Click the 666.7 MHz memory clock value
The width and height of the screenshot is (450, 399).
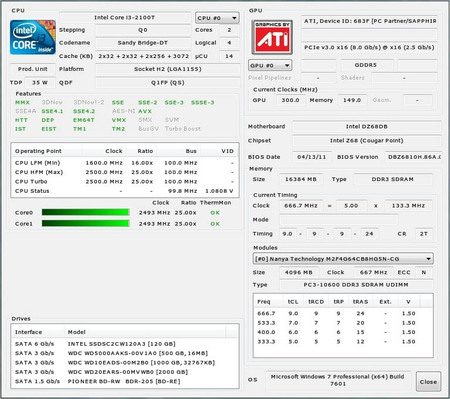[x=301, y=206]
